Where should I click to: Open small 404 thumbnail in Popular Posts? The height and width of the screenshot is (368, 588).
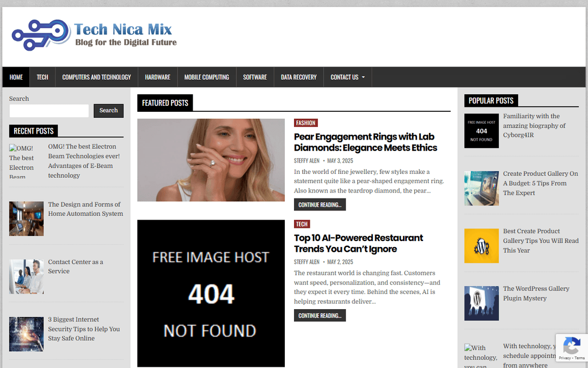point(481,131)
